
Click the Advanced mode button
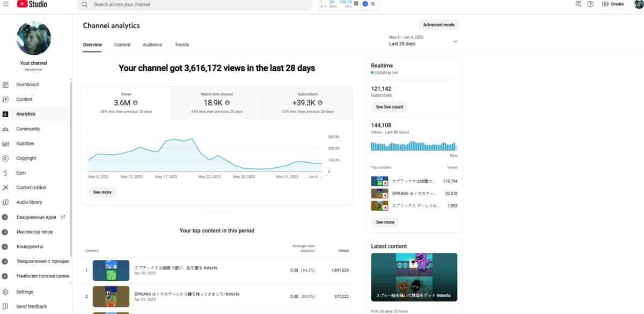(x=438, y=25)
